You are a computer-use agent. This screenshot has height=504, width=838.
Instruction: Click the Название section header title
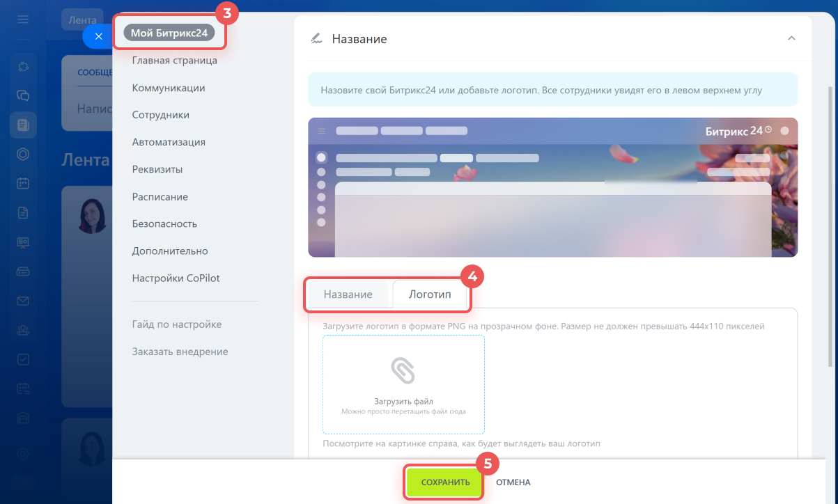click(x=359, y=39)
